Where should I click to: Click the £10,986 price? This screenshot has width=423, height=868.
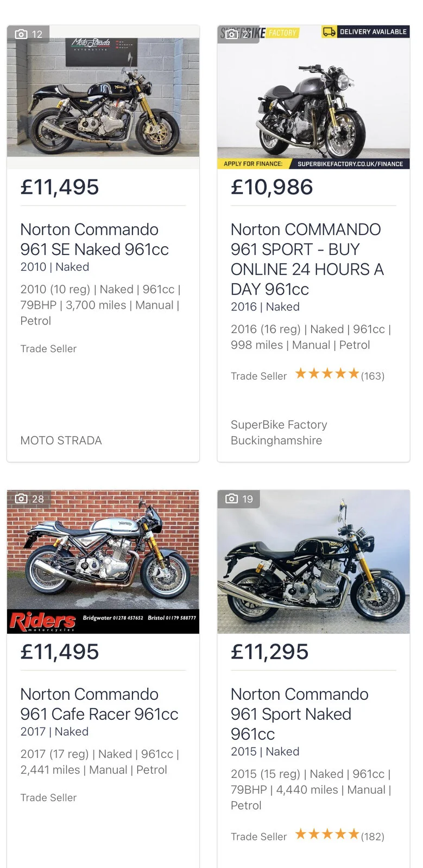coord(272,187)
